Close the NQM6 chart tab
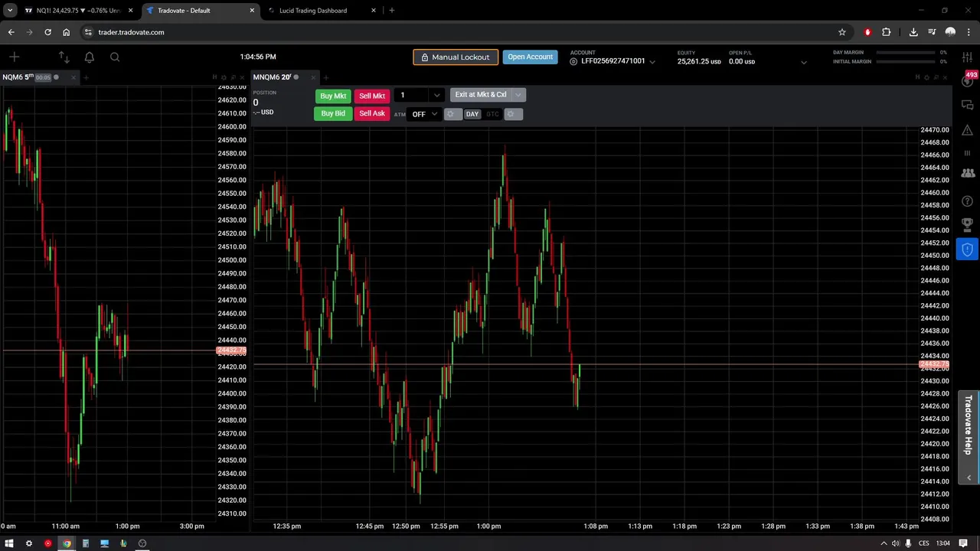The image size is (980, 551). pyautogui.click(x=73, y=77)
